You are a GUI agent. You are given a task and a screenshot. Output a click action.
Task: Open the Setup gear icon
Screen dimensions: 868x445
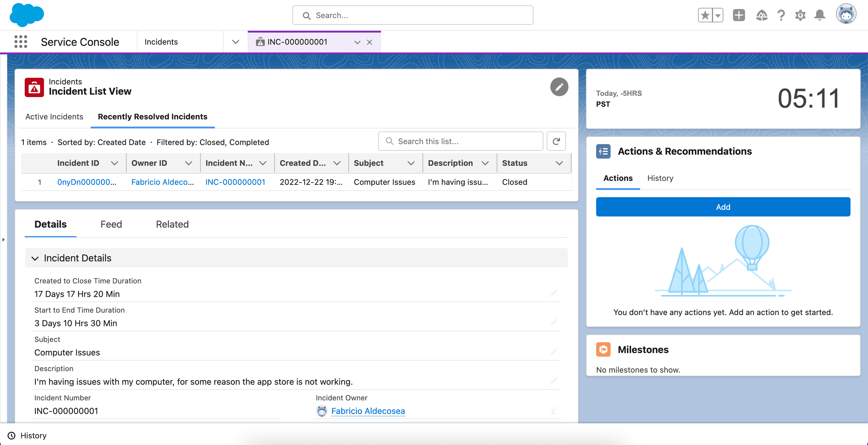pyautogui.click(x=800, y=15)
